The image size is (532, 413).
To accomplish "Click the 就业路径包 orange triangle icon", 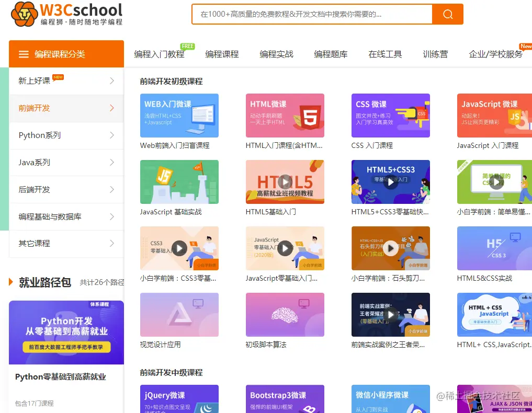I will [x=11, y=282].
